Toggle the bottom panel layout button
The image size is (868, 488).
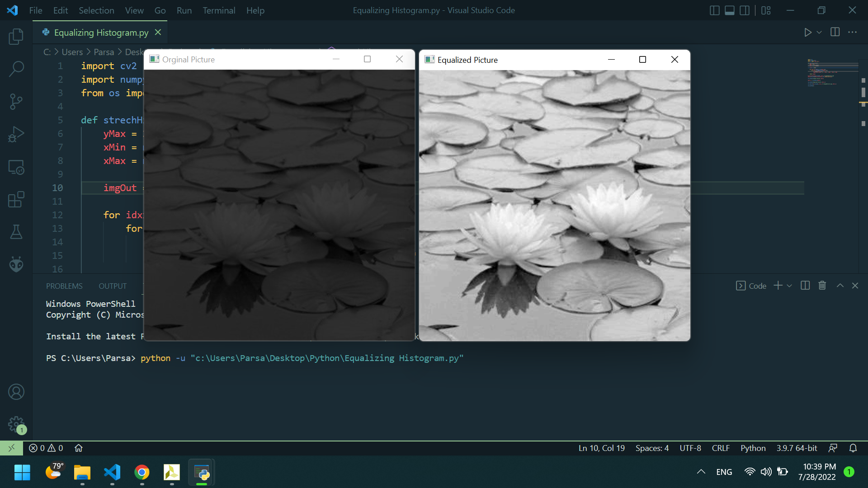pos(730,10)
